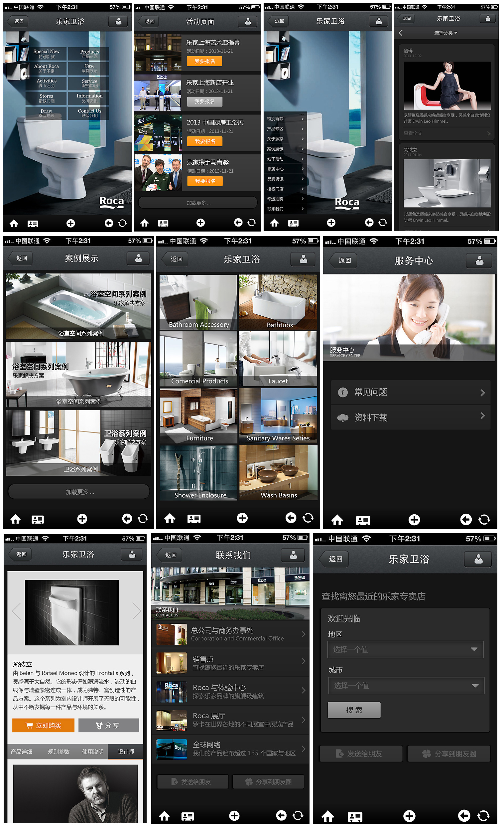Tap profile icon in 服务中心 header
504x829 pixels.
pos(479,260)
